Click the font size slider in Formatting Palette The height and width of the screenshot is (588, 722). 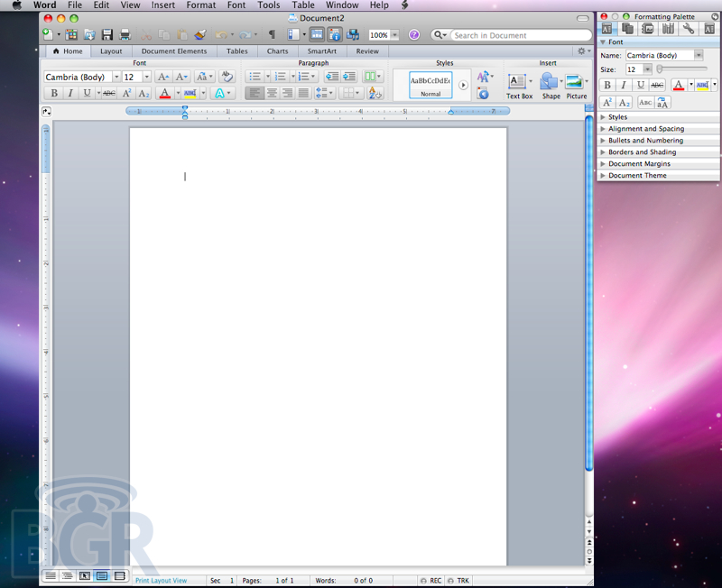coord(681,69)
